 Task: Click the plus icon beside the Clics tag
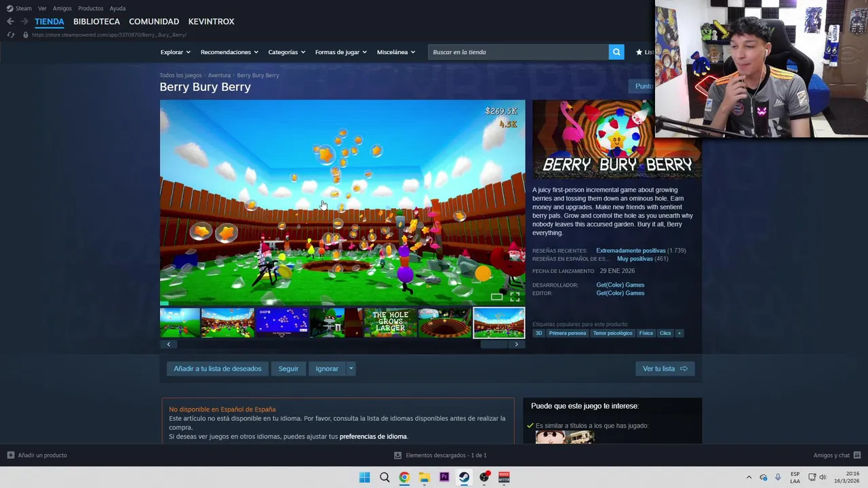[679, 333]
